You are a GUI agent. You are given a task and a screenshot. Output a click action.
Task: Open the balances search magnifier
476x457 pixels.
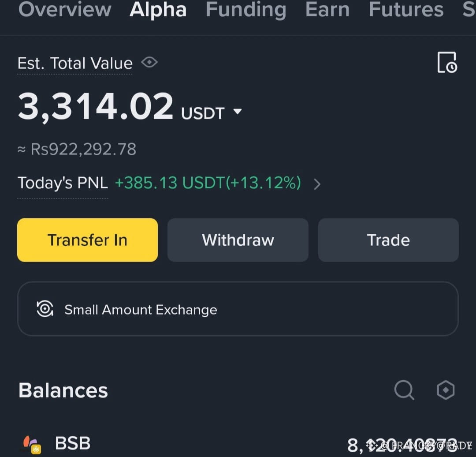[x=404, y=390]
